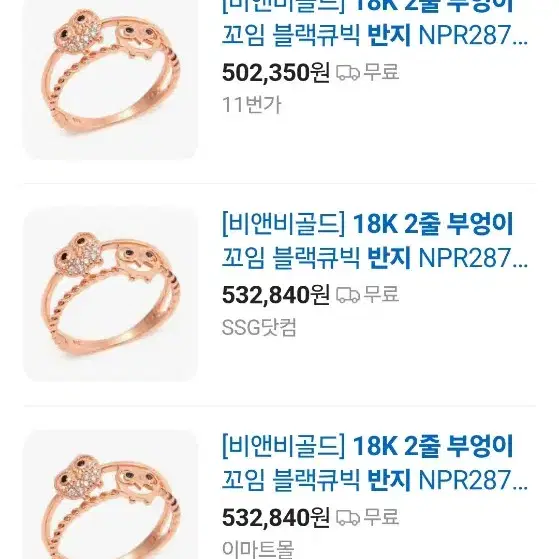Open the 이마트몰 owl ring thumbnail
This screenshot has height=559, width=559.
[x=110, y=494]
